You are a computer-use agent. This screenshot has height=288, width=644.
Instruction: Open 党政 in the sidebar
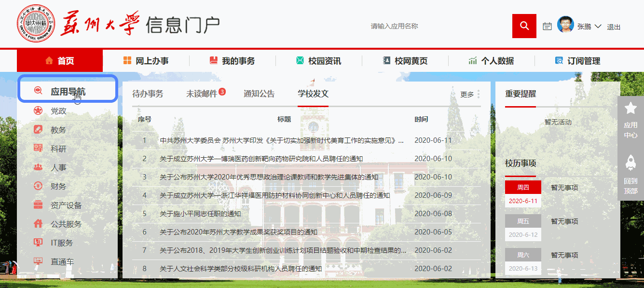[58, 111]
